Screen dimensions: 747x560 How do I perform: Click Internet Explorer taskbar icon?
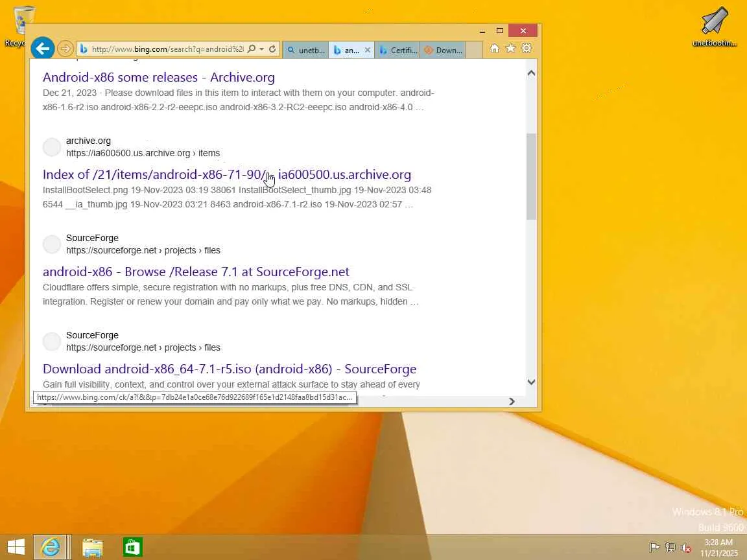pyautogui.click(x=50, y=546)
